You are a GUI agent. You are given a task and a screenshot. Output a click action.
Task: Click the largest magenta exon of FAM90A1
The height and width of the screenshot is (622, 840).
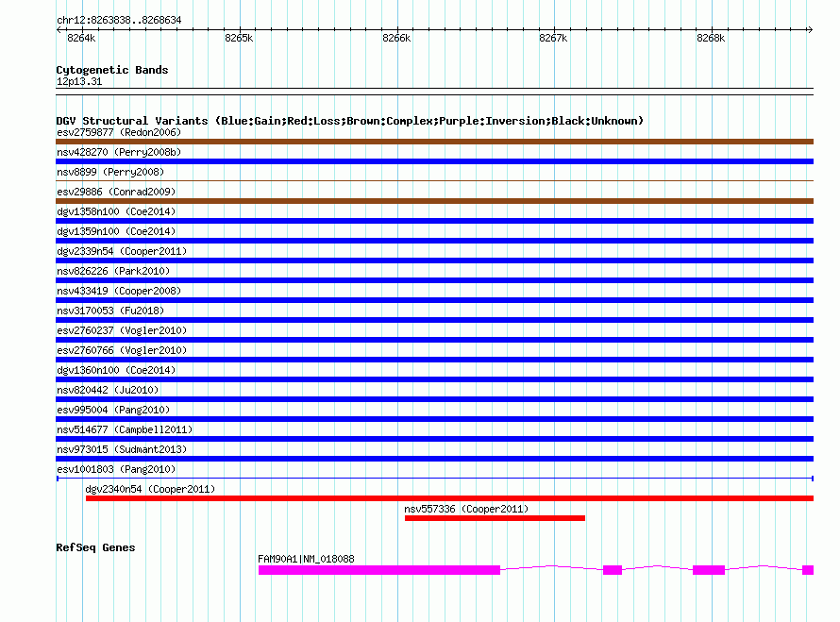[x=378, y=570]
